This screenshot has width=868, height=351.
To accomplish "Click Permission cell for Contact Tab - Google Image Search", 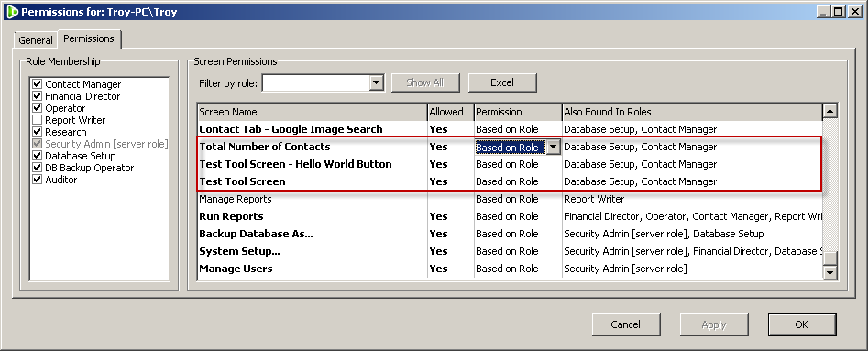I will pyautogui.click(x=518, y=129).
